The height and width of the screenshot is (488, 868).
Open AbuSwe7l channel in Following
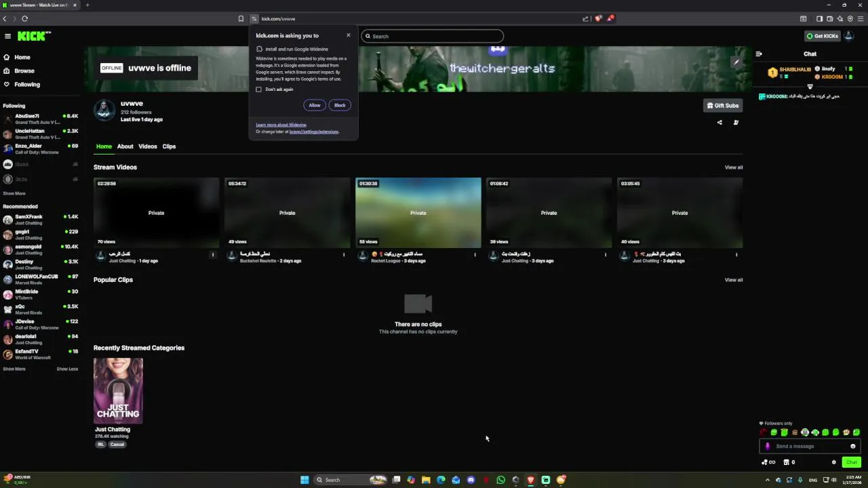(41, 119)
